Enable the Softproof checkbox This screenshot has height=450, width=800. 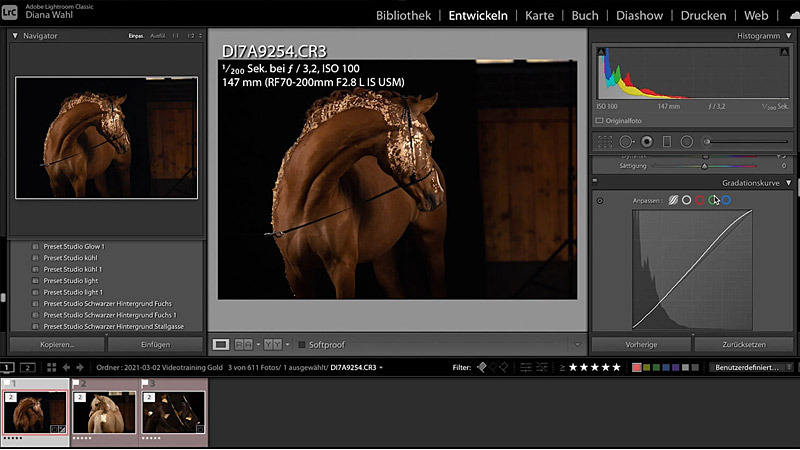pyautogui.click(x=302, y=345)
